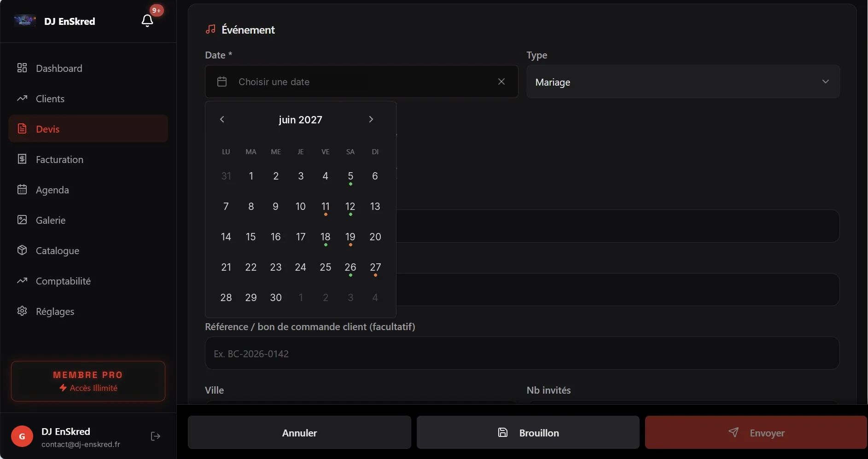Go to the next month in calendar
Screen dimensions: 868x459
click(x=371, y=119)
